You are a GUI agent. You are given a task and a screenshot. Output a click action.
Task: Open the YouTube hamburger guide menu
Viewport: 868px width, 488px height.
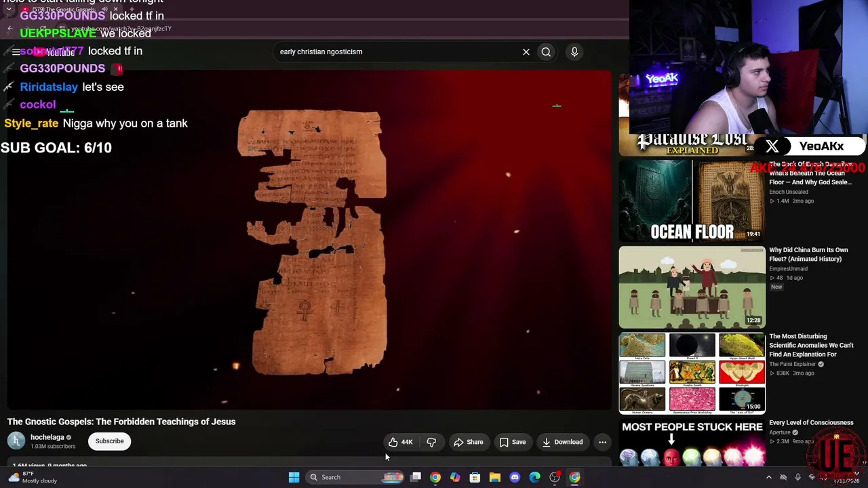tap(16, 52)
